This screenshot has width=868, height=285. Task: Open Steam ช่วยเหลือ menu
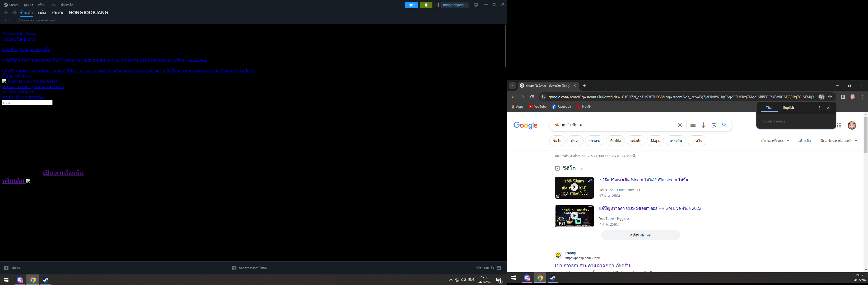coord(67,5)
